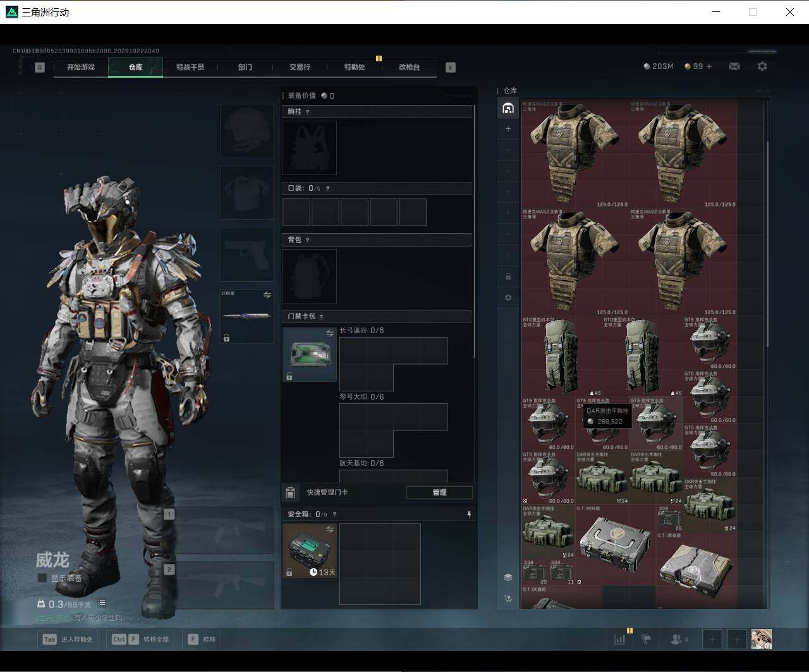Screen dimensions: 809x672
Task: Open warehouse sidebar gear settings
Action: pos(508,298)
